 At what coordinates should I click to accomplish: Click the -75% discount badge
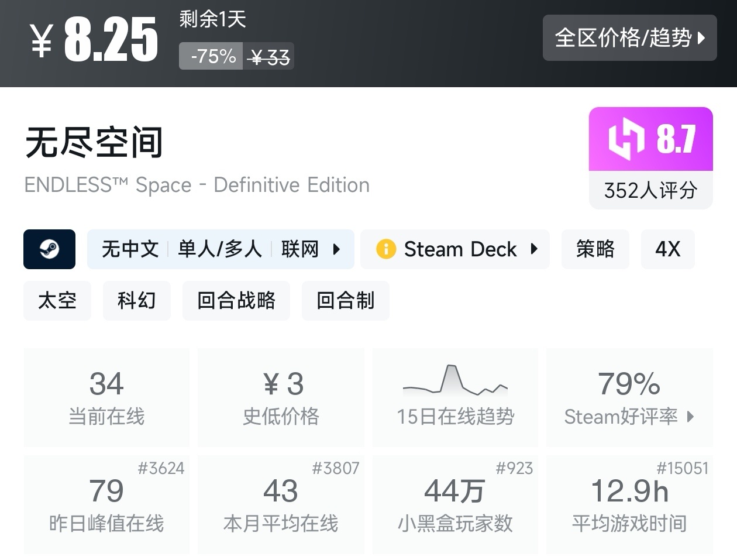211,57
